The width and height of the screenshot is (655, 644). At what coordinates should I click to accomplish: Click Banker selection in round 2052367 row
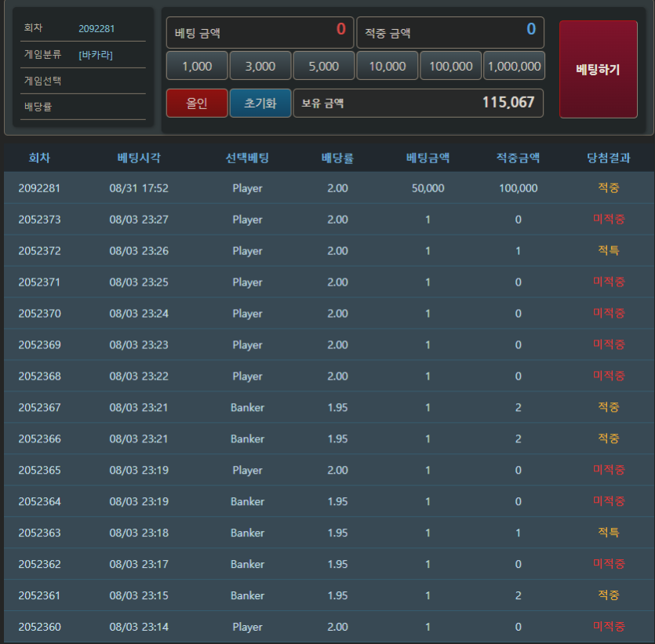(247, 408)
